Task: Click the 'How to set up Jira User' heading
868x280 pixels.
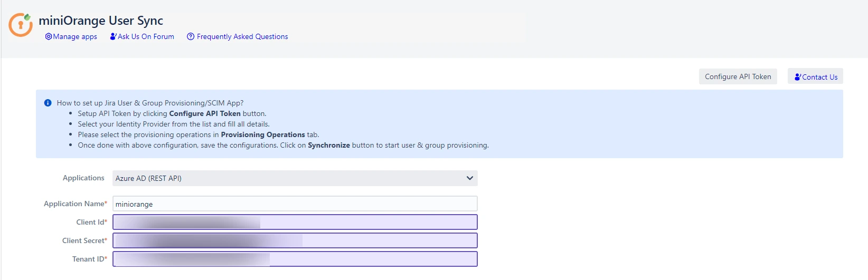Action: (150, 103)
